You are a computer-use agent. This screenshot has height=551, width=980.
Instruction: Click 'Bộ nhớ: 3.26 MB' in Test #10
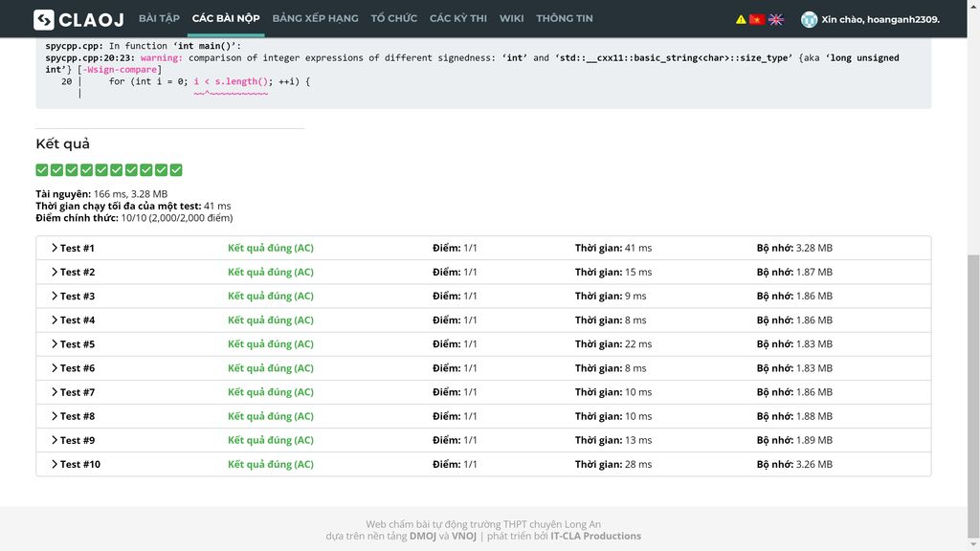[794, 464]
